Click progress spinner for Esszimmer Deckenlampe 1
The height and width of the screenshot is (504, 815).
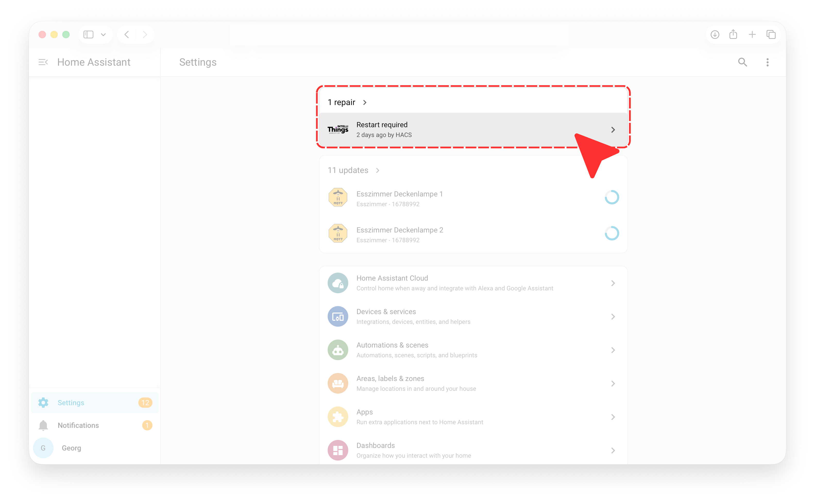pos(612,197)
